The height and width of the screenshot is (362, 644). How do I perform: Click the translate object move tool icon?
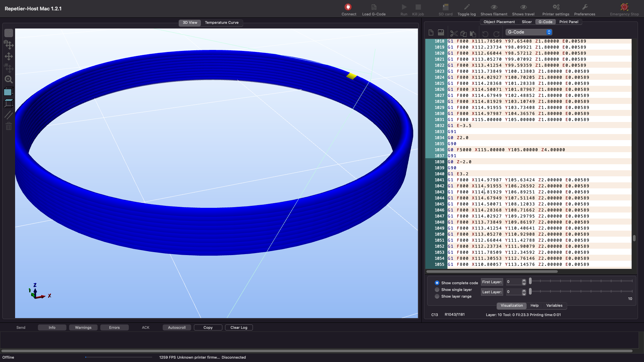click(9, 56)
